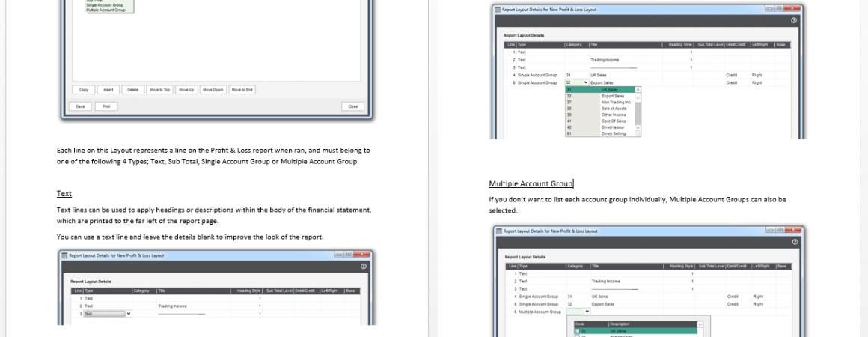This screenshot has width=868, height=337.
Task: Select 37 Non Trading Inc in the category list
Action: coord(601,102)
